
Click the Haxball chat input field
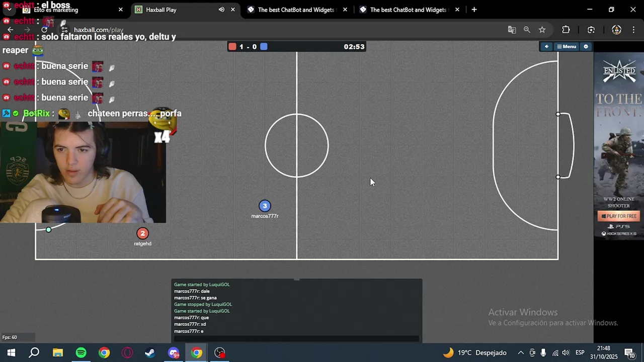pyautogui.click(x=296, y=338)
